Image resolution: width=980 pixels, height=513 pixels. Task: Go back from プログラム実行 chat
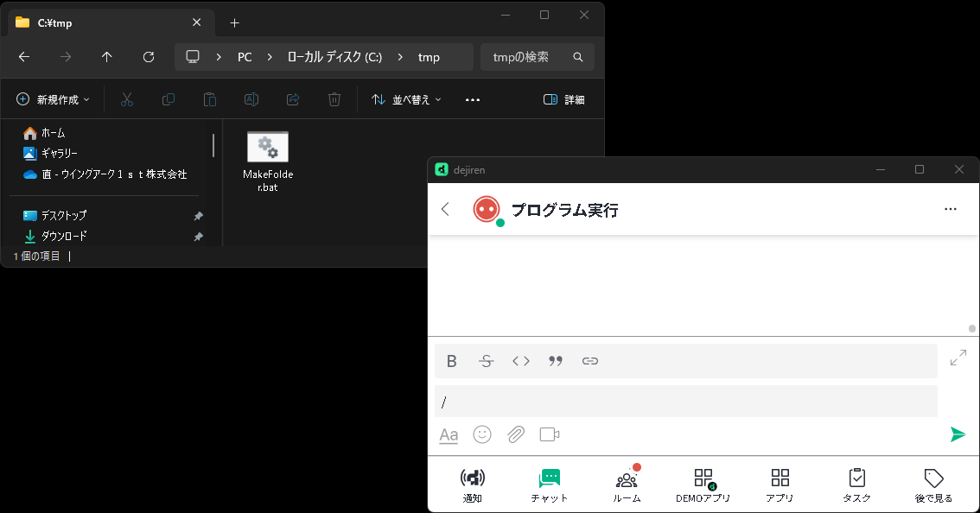tap(446, 209)
